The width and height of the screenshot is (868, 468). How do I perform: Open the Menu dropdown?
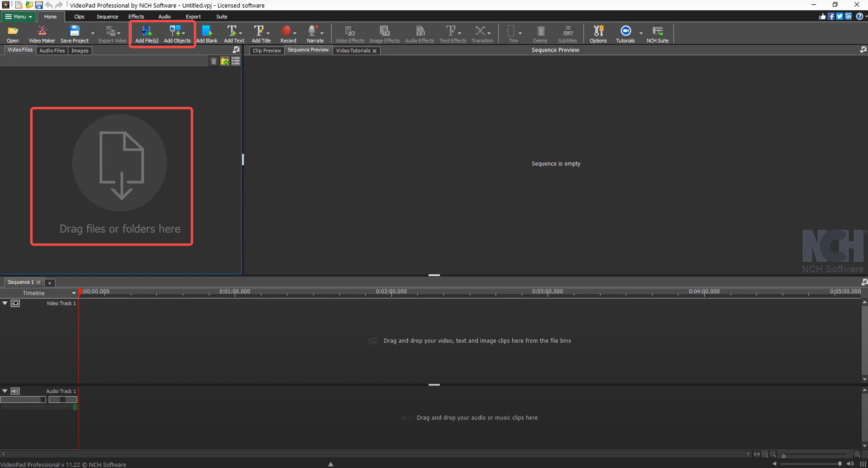point(18,17)
